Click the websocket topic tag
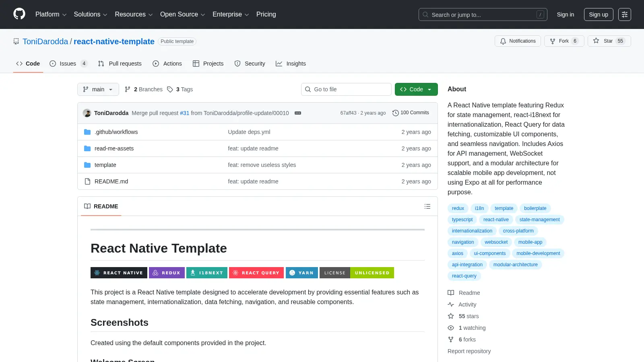The width and height of the screenshot is (644, 362). click(496, 242)
